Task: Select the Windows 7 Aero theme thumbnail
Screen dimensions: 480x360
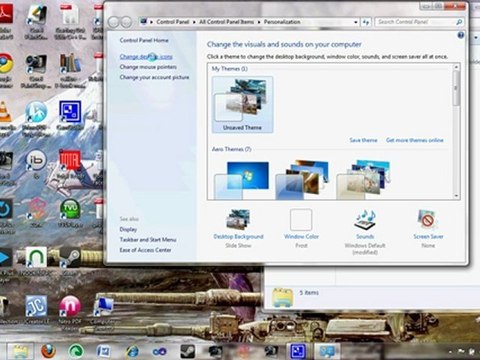Action: click(242, 180)
